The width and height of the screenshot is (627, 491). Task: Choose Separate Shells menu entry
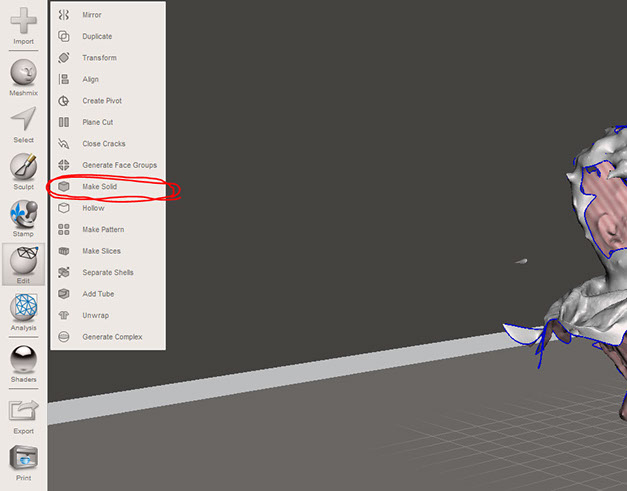[108, 272]
